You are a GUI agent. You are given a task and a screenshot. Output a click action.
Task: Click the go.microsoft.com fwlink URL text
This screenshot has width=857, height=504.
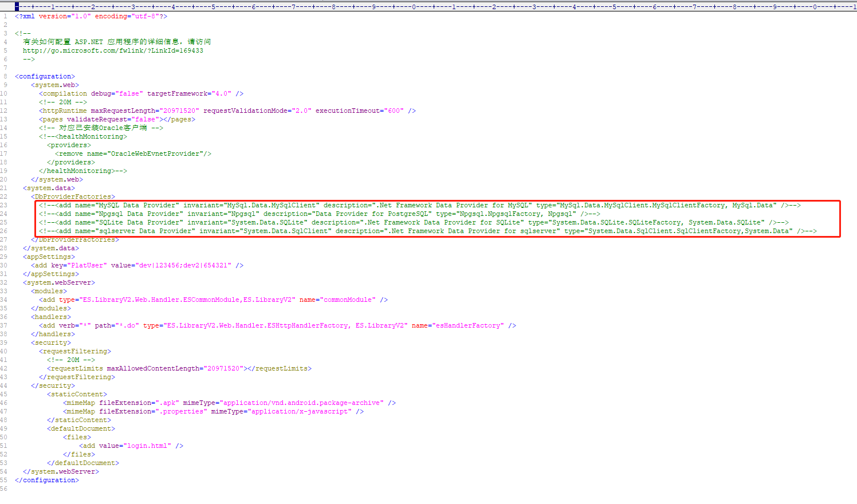click(113, 50)
